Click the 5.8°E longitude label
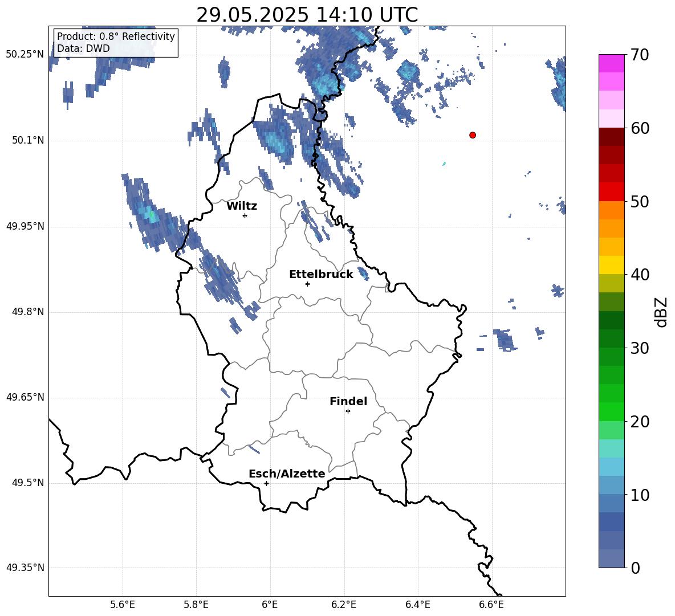The height and width of the screenshot is (616, 675). [196, 605]
